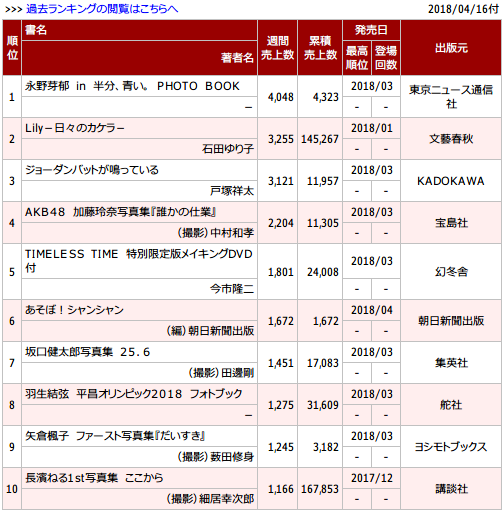This screenshot has width=504, height=515.
Task: Click the 発売日 header cell
Action: pyautogui.click(x=371, y=30)
